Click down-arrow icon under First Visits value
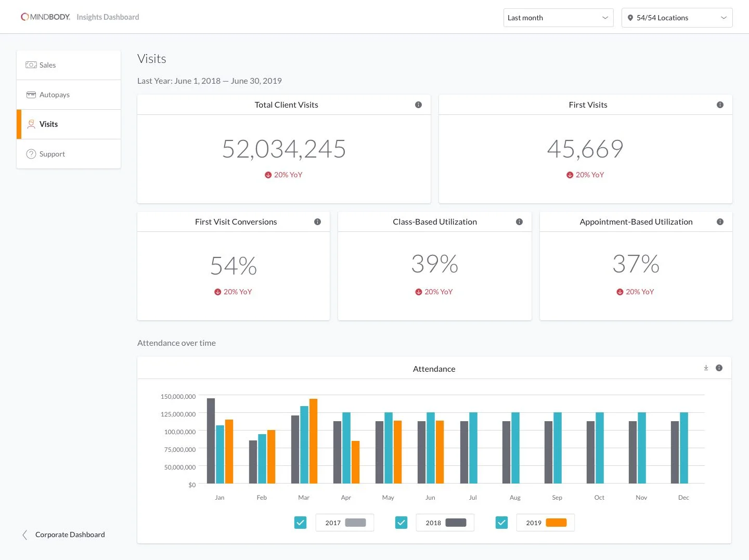The width and height of the screenshot is (749, 560). tap(570, 175)
